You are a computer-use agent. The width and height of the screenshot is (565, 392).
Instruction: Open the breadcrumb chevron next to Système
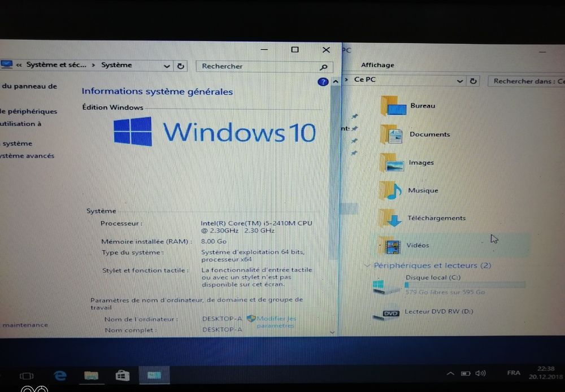(166, 66)
